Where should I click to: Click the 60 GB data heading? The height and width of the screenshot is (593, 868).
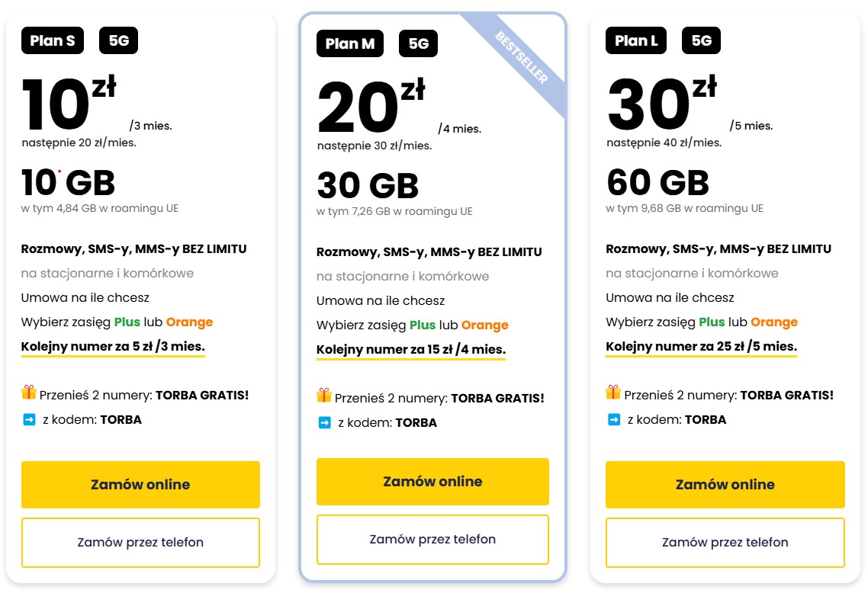coord(657,183)
